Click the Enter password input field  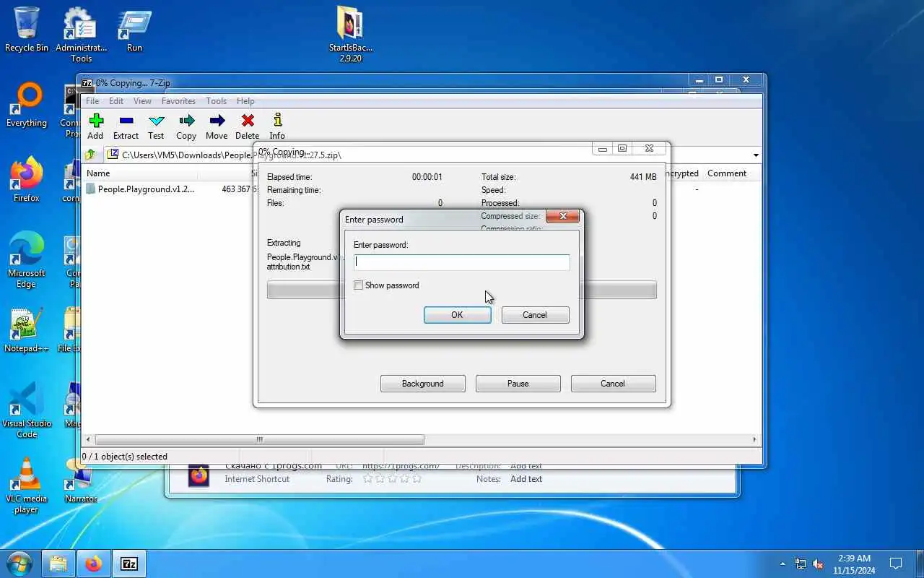point(462,262)
